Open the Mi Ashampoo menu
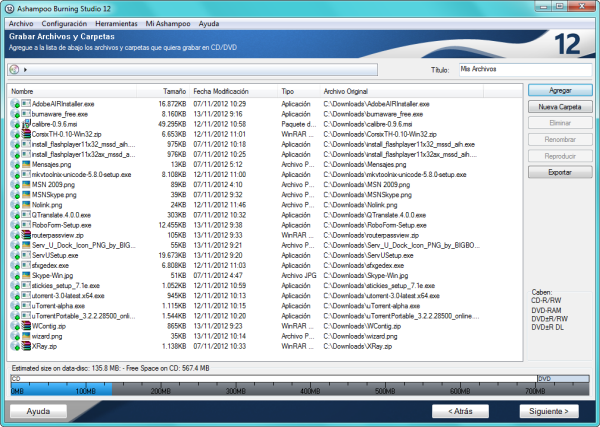The height and width of the screenshot is (427, 600). (168, 24)
